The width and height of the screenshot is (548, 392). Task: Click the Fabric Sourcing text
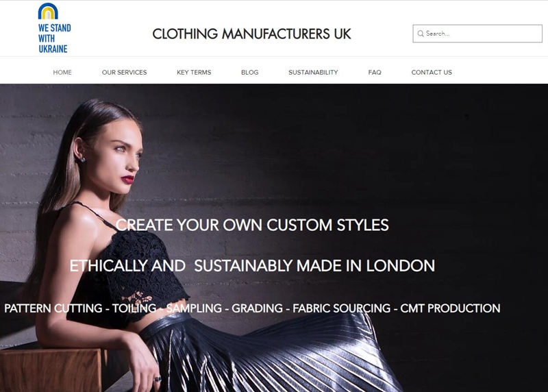click(x=341, y=308)
